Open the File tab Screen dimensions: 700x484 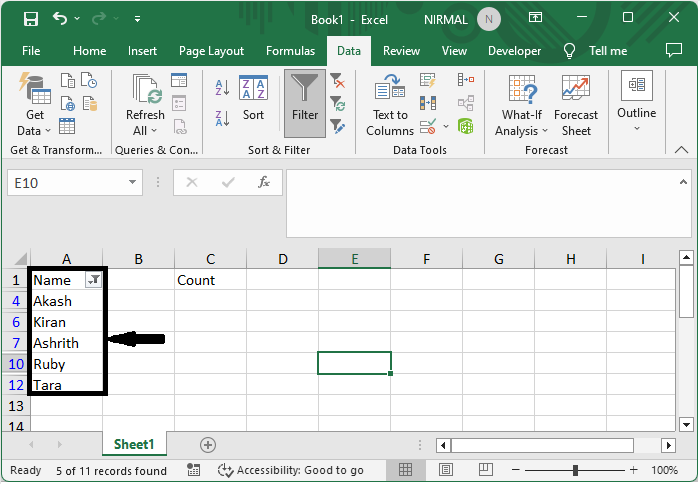(x=31, y=51)
